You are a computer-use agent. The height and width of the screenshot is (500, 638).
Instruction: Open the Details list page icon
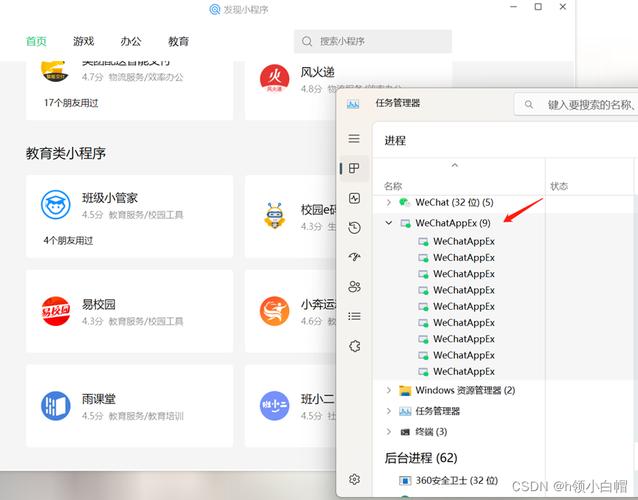354,316
